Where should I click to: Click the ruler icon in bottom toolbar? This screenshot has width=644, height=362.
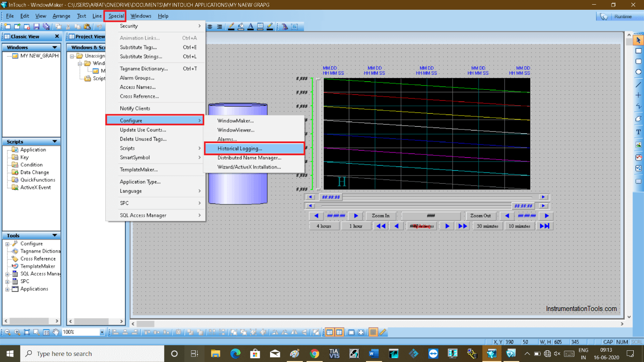383,332
